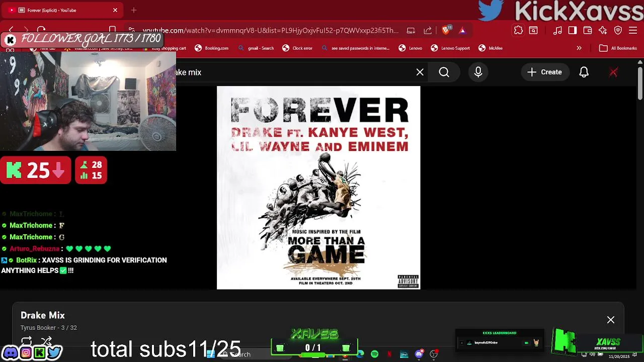Open YouTube notifications bell
This screenshot has height=362, width=644.
584,72
